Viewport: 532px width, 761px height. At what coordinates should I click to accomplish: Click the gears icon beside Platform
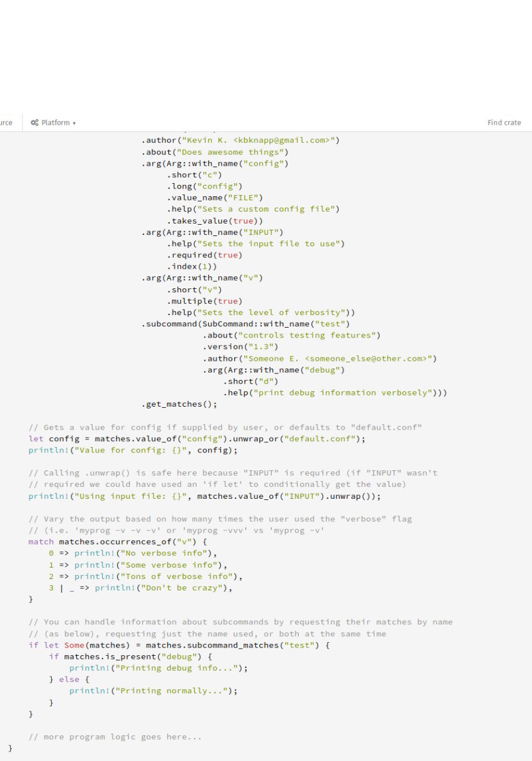pyautogui.click(x=34, y=122)
